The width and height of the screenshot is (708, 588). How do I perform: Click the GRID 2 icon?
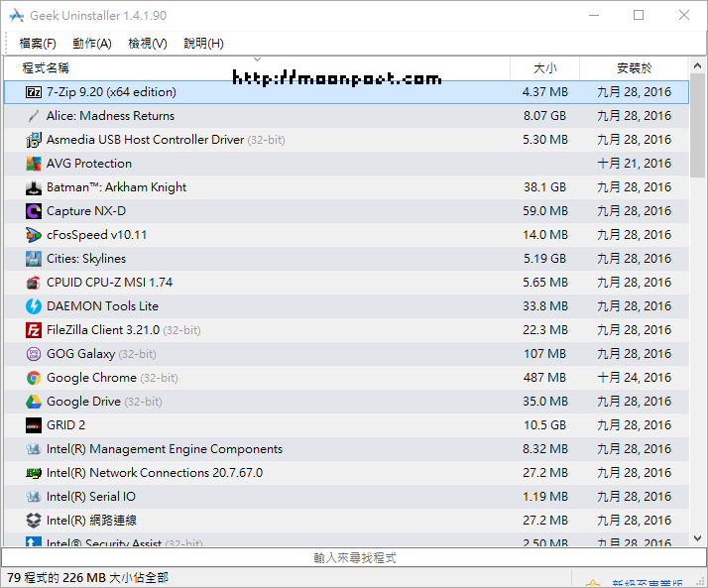click(34, 425)
